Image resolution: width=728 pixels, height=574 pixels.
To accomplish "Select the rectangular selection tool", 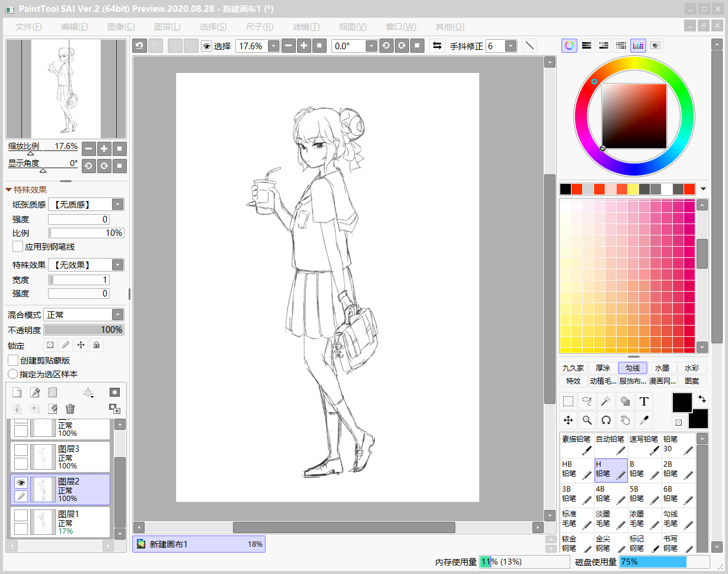I will coord(568,401).
